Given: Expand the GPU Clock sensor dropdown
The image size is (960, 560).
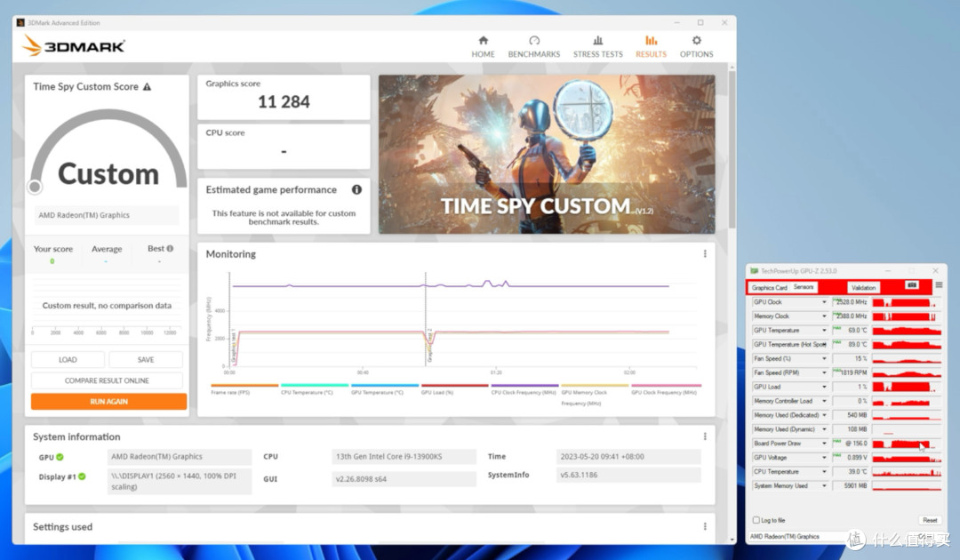Looking at the screenshot, I should point(824,301).
